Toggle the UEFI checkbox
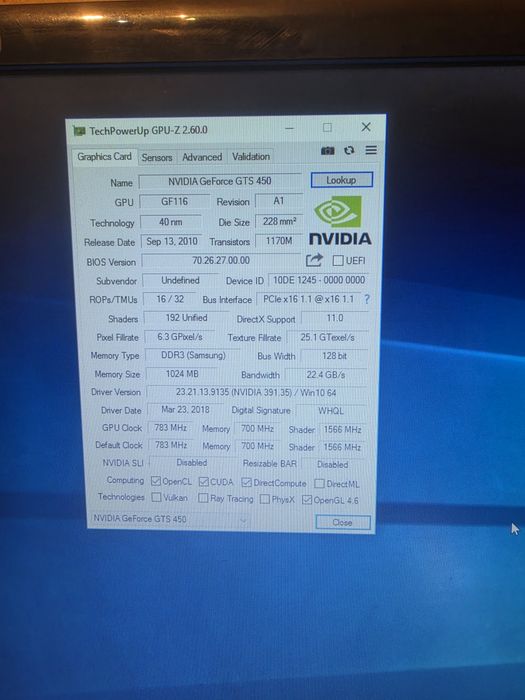The width and height of the screenshot is (525, 700). tap(338, 260)
